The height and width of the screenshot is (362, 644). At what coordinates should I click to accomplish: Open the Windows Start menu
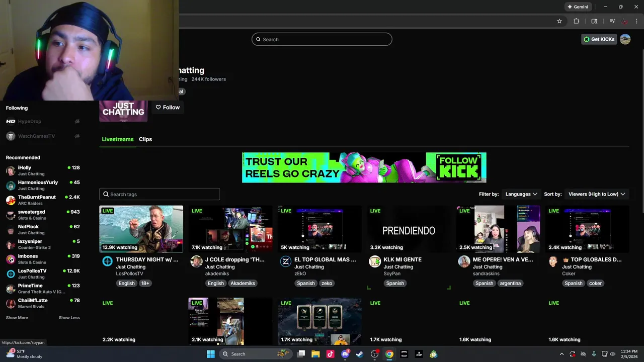click(x=211, y=354)
